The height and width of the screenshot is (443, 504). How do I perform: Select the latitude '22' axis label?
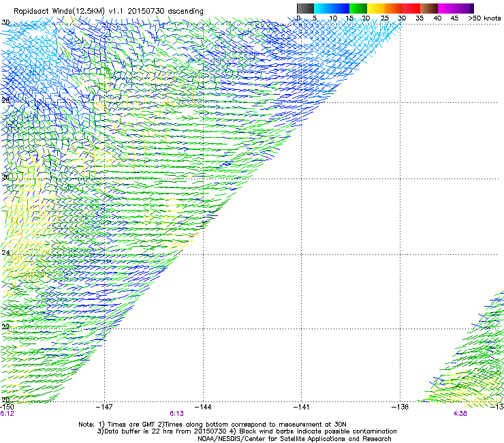click(5, 326)
